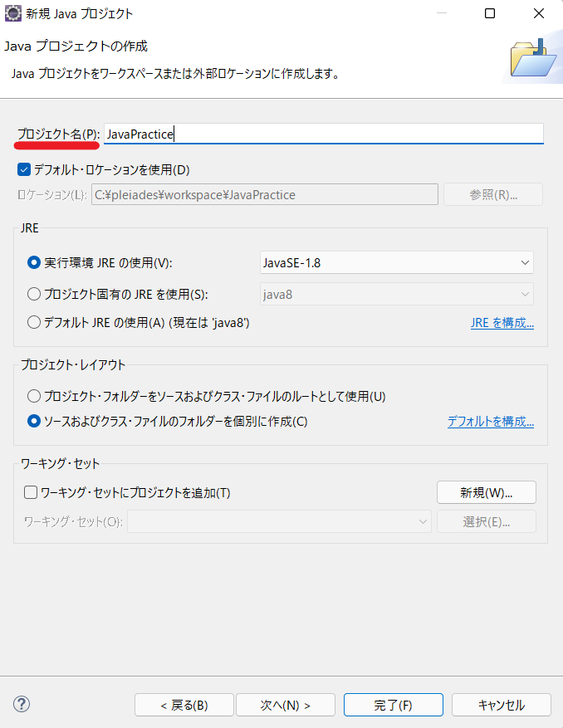Click the 新規(W)... working set button
This screenshot has height=728, width=563.
click(x=487, y=492)
